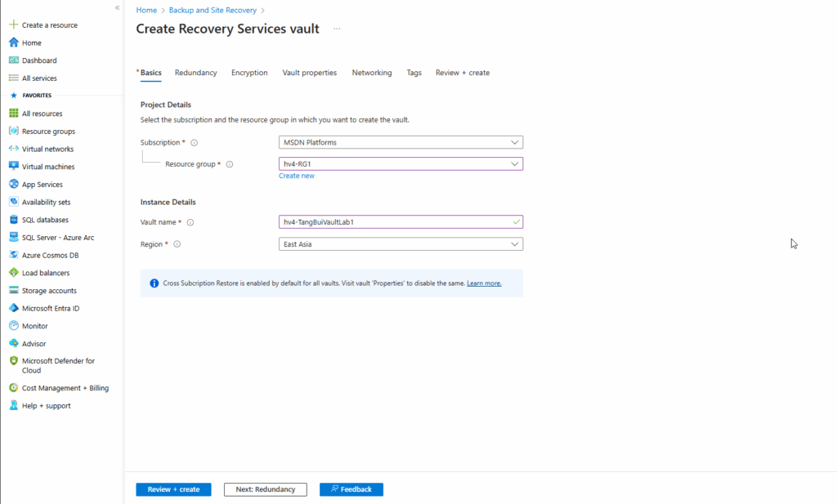Open the Resource group dropdown
Viewport: 837px width, 504px height.
401,163
